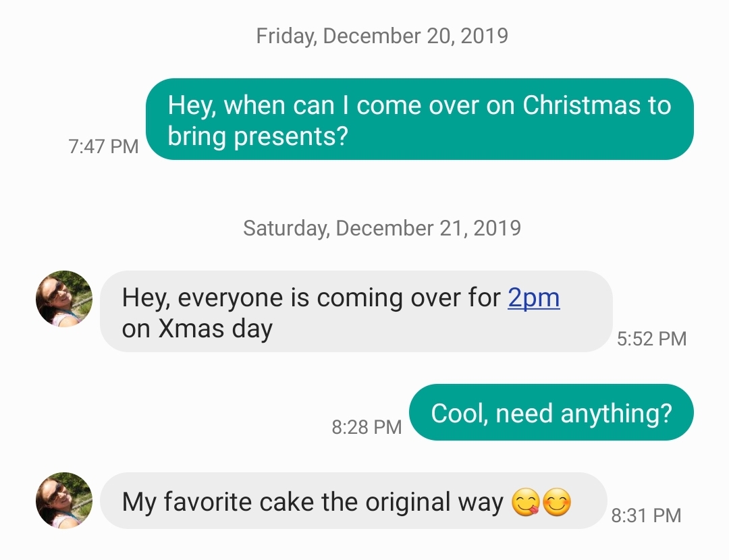This screenshot has width=729, height=560.
Task: Open the underlined 2pm time link
Action: 534,297
